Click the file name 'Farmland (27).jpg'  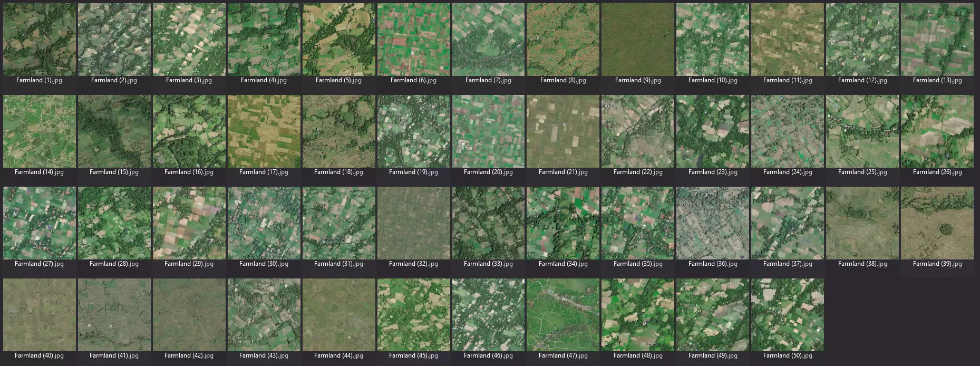39,264
